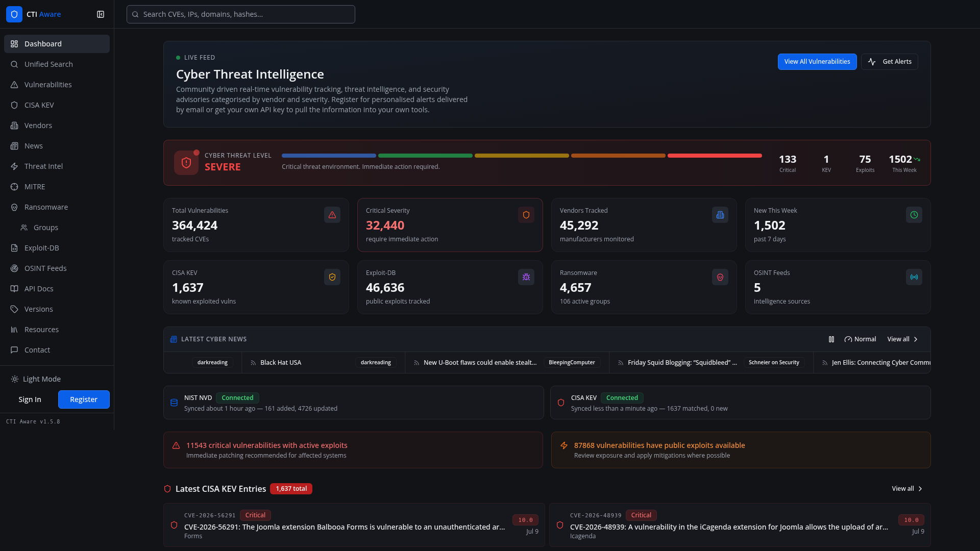Click the Vendors Tracked building icon
This screenshot has height=551, width=980.
(x=720, y=215)
